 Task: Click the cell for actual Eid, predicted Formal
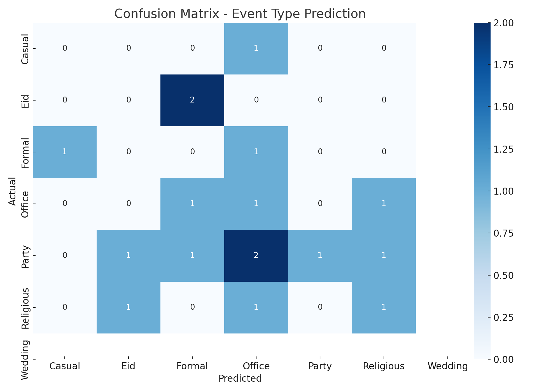(x=192, y=100)
